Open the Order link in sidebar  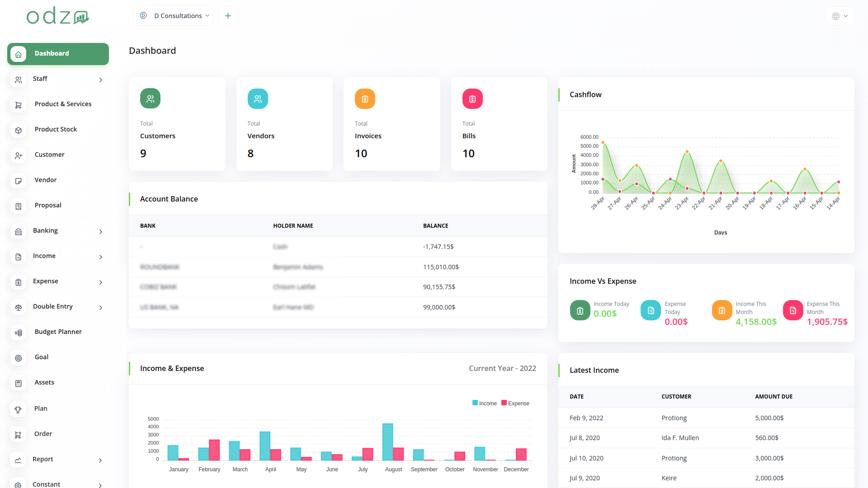(x=43, y=434)
